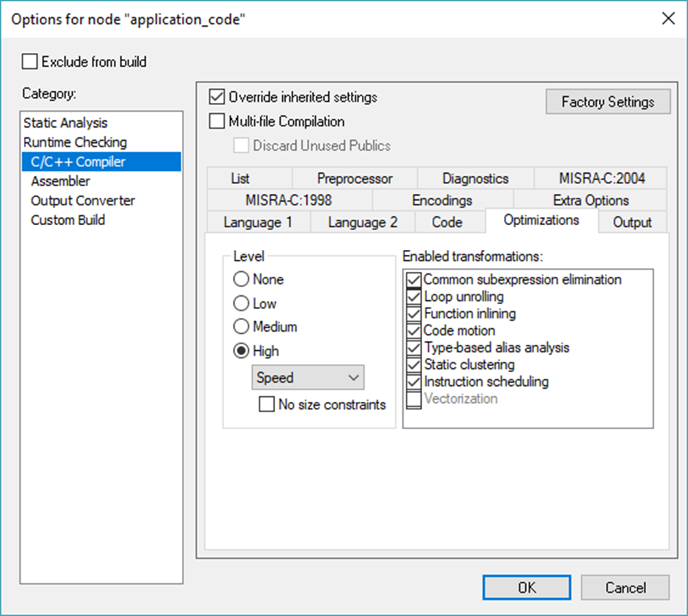Choose the Medium optimization level
The height and width of the screenshot is (616, 688).
[x=241, y=327]
